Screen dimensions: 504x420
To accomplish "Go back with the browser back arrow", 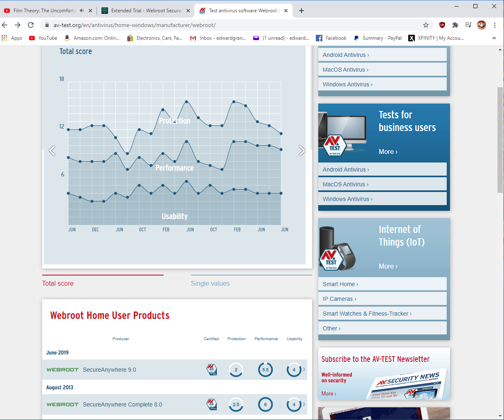I will tap(5, 25).
